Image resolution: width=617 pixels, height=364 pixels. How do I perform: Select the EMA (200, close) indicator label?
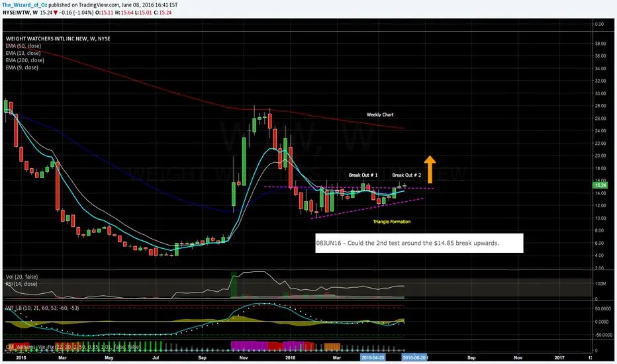click(x=24, y=60)
